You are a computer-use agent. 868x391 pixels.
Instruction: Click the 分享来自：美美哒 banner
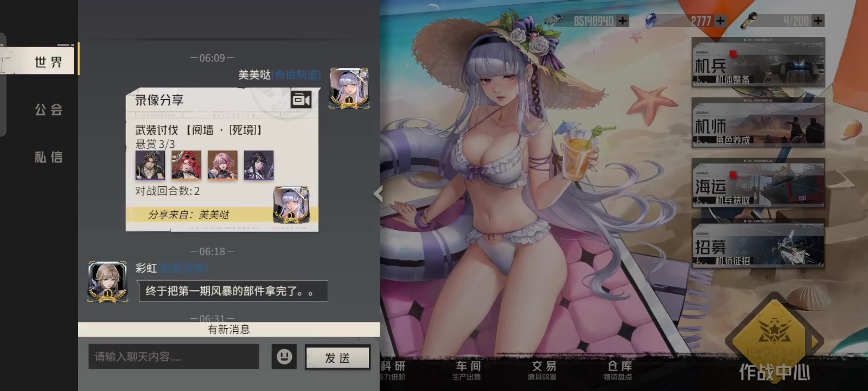point(222,214)
